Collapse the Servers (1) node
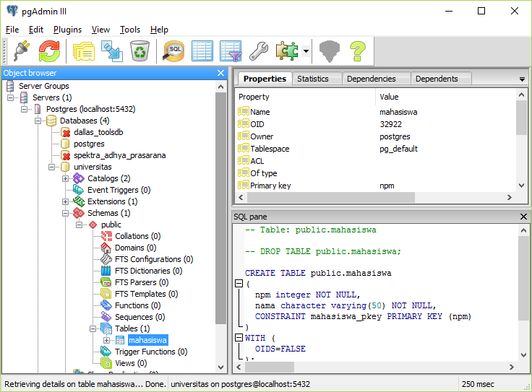Image resolution: width=532 pixels, height=392 pixels. tap(11, 97)
